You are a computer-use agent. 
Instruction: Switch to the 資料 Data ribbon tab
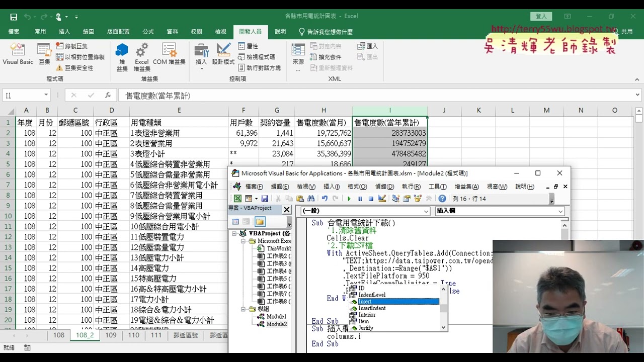[x=172, y=32]
